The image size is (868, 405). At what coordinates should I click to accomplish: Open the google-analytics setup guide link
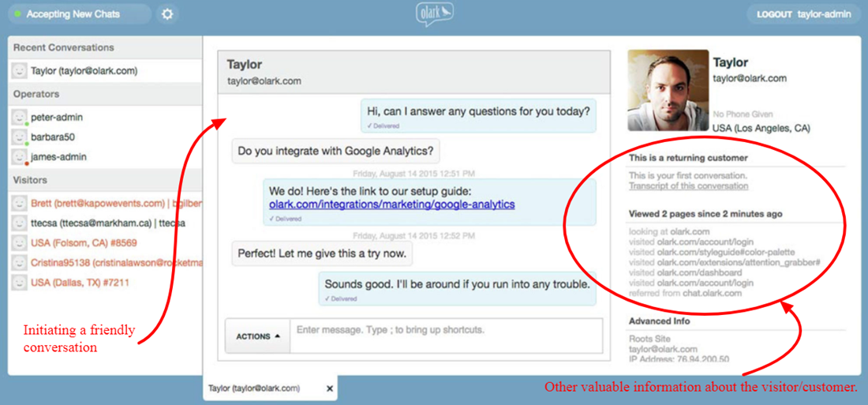click(x=392, y=204)
